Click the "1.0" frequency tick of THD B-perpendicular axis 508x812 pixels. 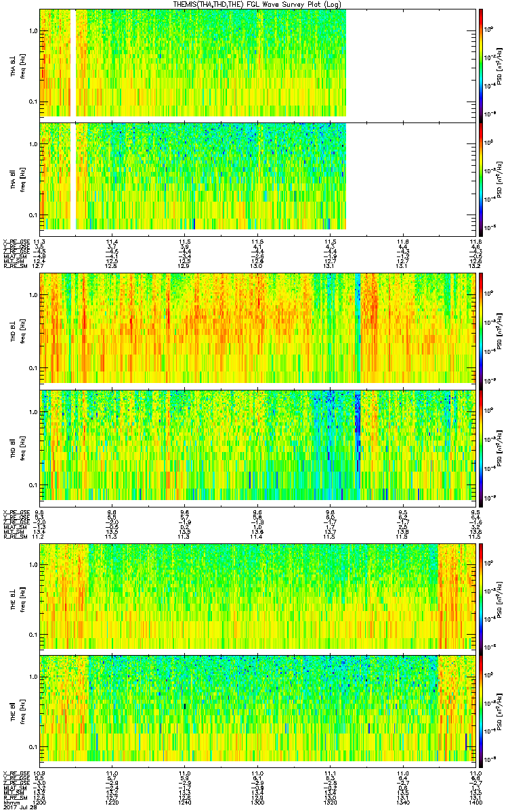pyautogui.click(x=33, y=296)
